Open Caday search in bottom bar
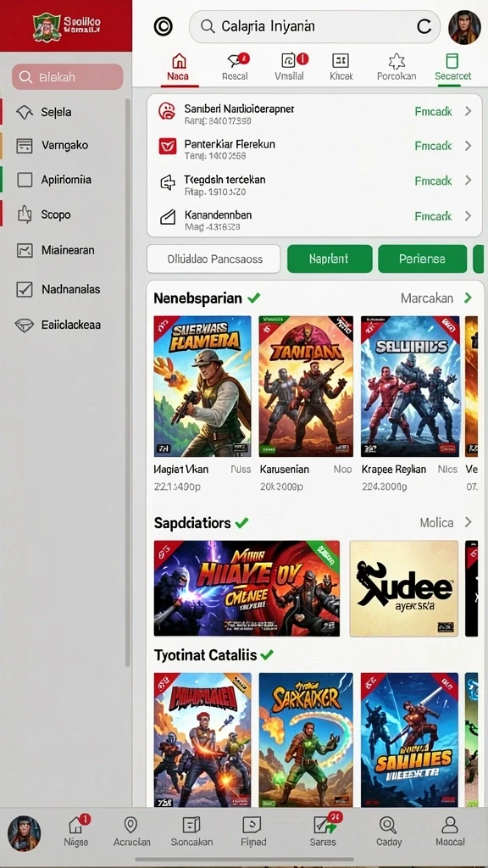 coord(388,832)
